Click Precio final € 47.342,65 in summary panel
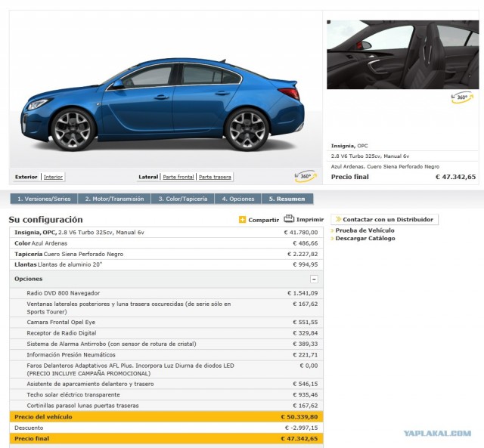Viewport: 484px width, 448px height. (403, 177)
